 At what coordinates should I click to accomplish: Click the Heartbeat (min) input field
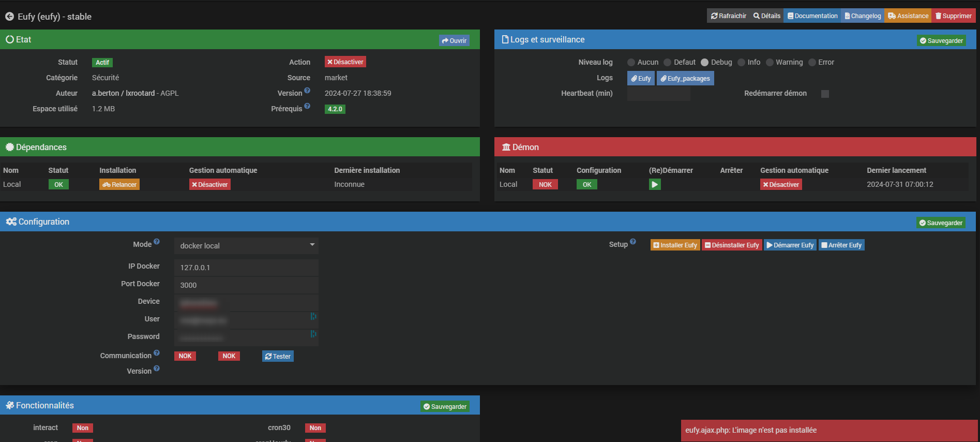(658, 94)
